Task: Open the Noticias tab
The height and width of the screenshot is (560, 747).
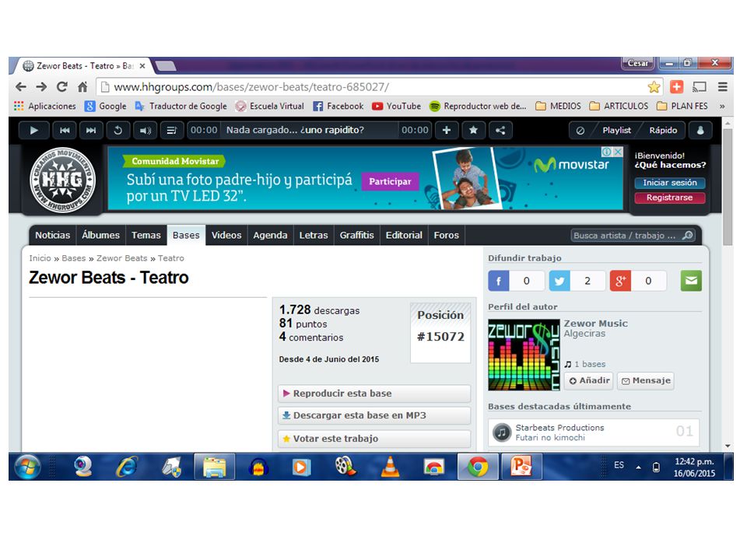Action: point(52,235)
